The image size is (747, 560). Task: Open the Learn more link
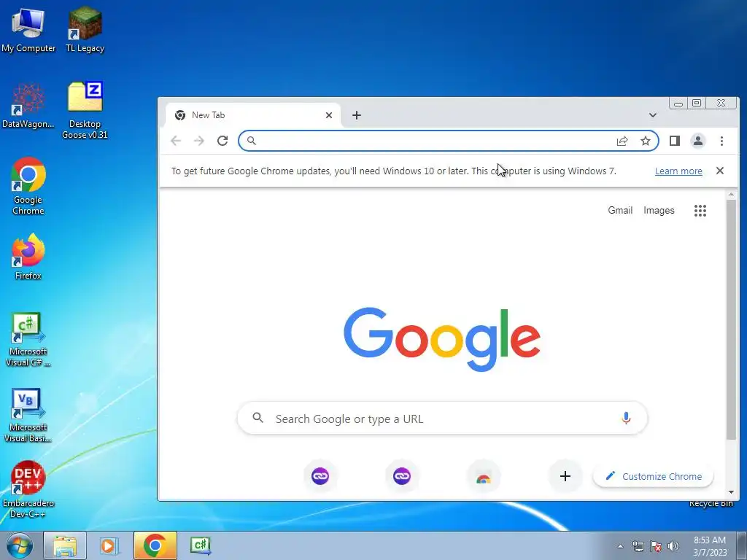tap(678, 171)
